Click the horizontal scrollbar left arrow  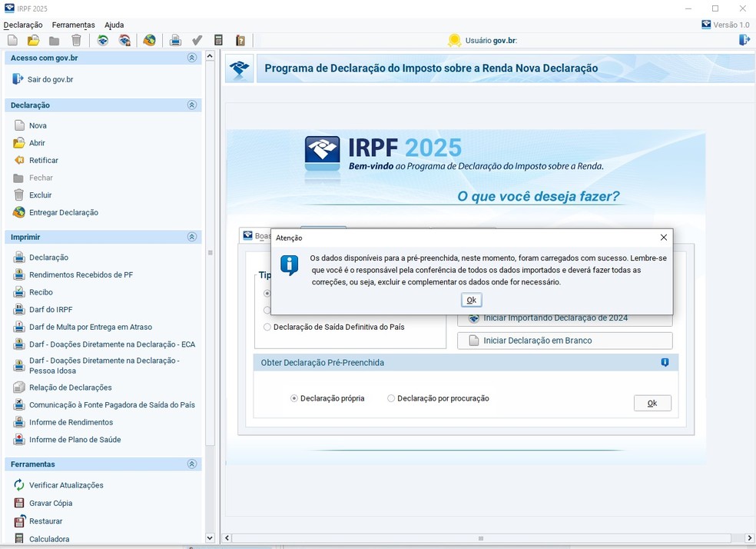pos(227,538)
